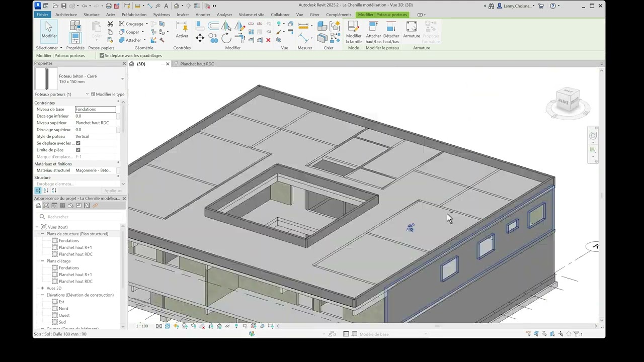Click the 1 : 100 view scale
Screen dimensions: 644x362
[x=142, y=326]
